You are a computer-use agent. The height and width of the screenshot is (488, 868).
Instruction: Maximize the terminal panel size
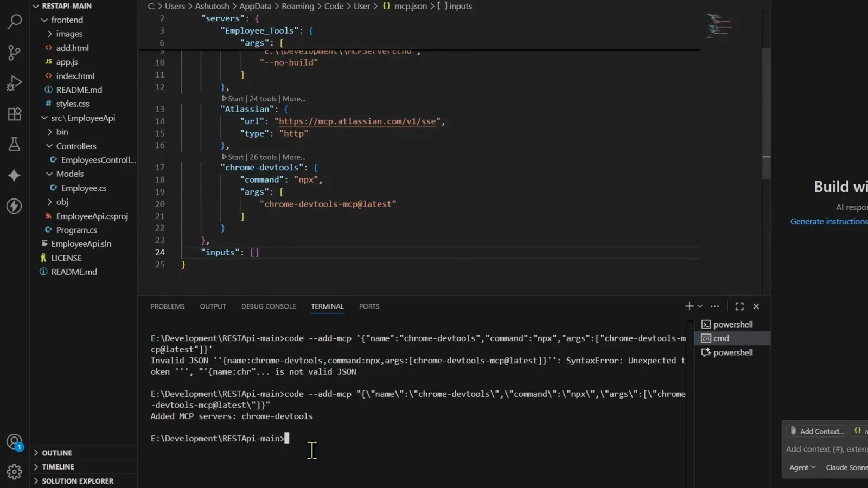739,306
